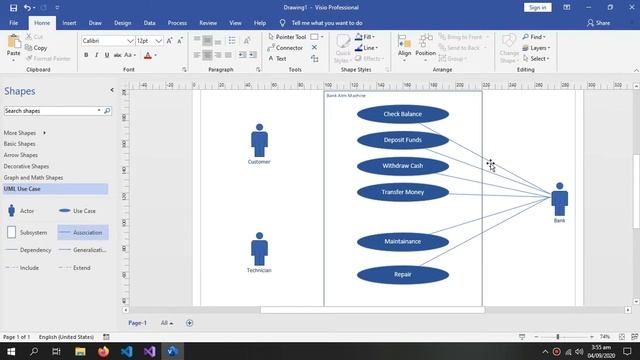Open the Align options

[404, 48]
